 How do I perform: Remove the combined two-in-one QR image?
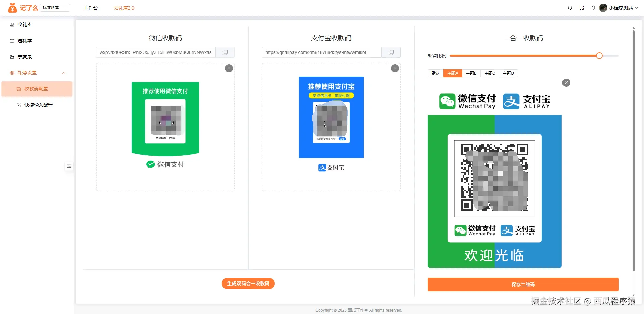pos(566,83)
